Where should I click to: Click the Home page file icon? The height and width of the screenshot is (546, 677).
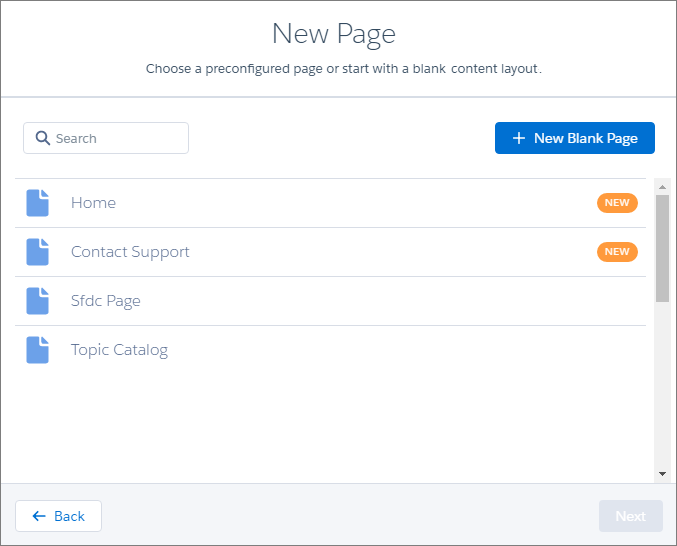click(38, 203)
